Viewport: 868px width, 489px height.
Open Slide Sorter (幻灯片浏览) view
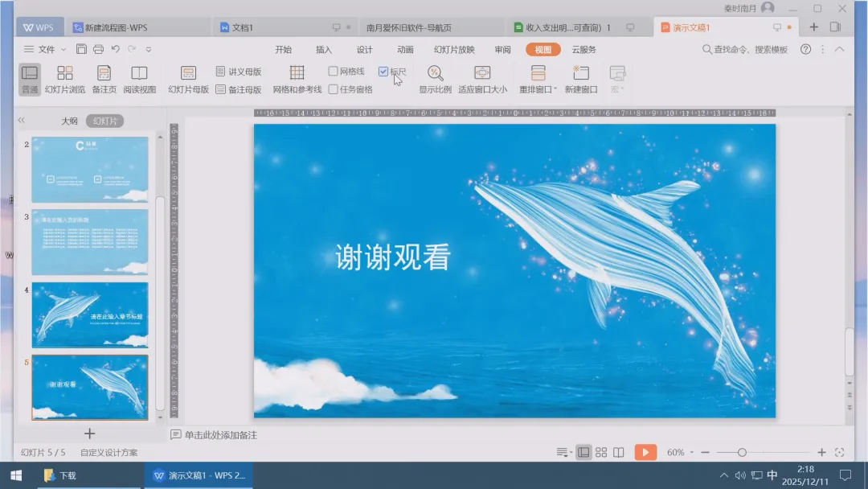[x=65, y=79]
